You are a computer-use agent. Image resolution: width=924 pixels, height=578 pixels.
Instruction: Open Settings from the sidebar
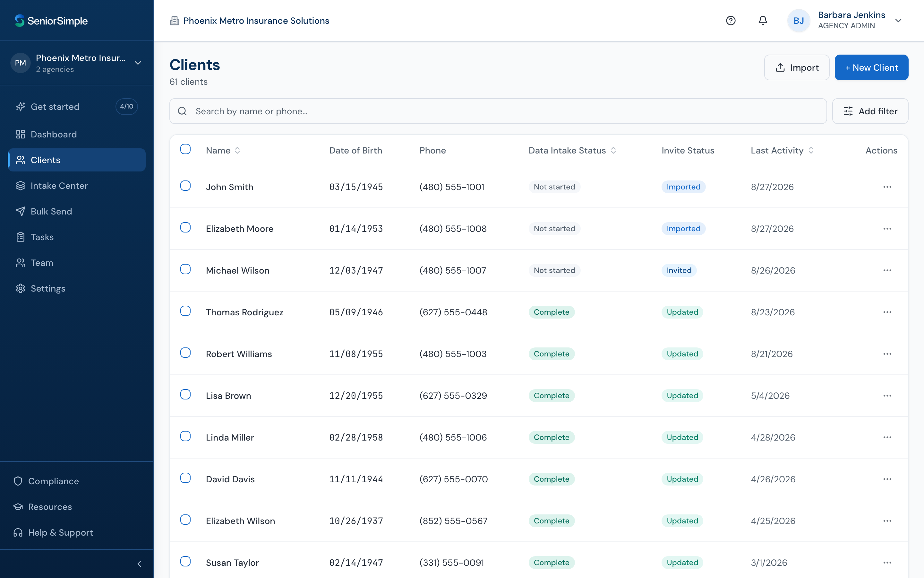point(76,289)
